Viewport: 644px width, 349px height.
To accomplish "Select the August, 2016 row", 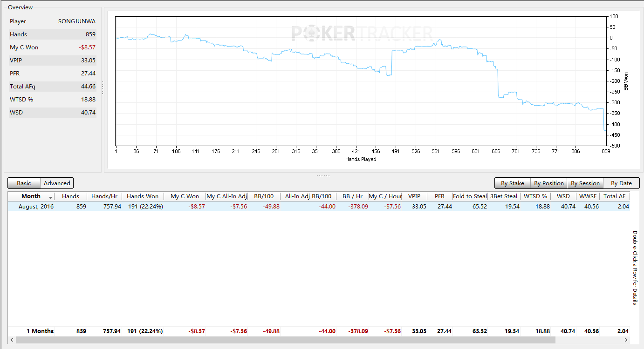I will point(319,207).
